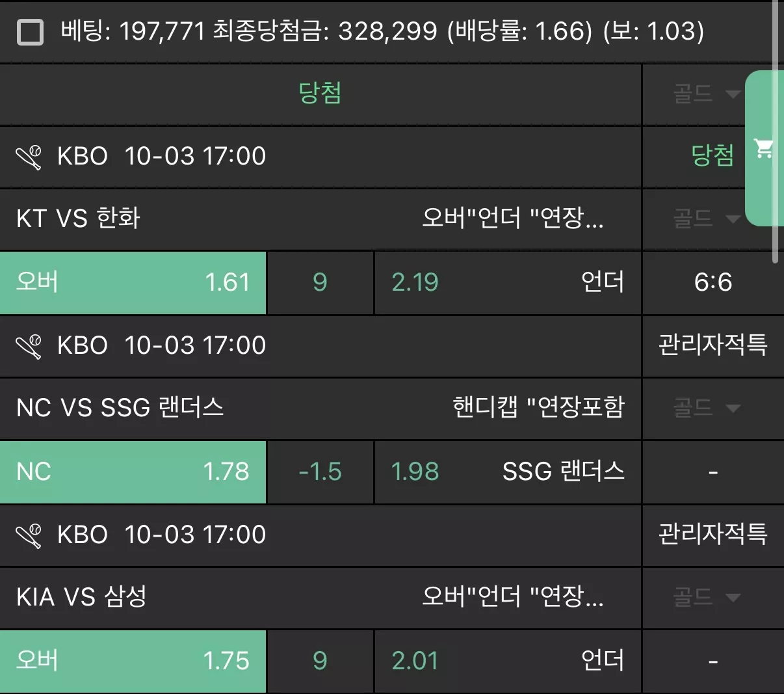Image resolution: width=784 pixels, height=694 pixels.
Task: Click baseball icon of KT VS 한화 match
Action: click(29, 157)
